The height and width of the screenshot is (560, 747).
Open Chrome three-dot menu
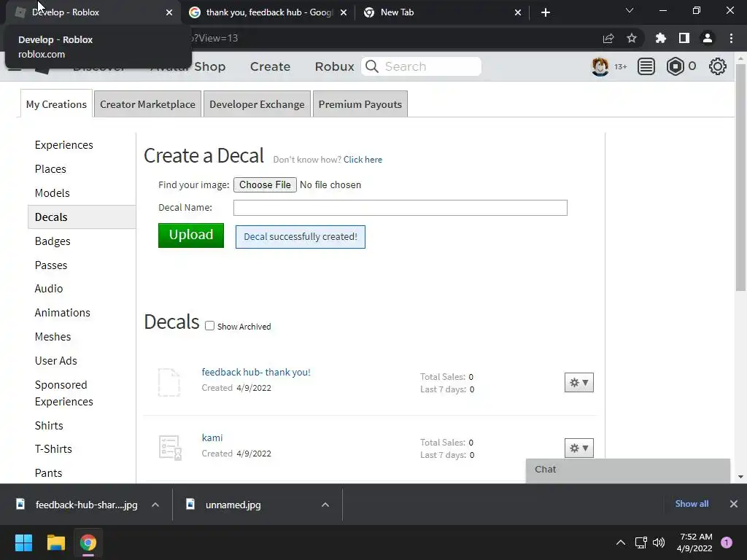tap(731, 38)
